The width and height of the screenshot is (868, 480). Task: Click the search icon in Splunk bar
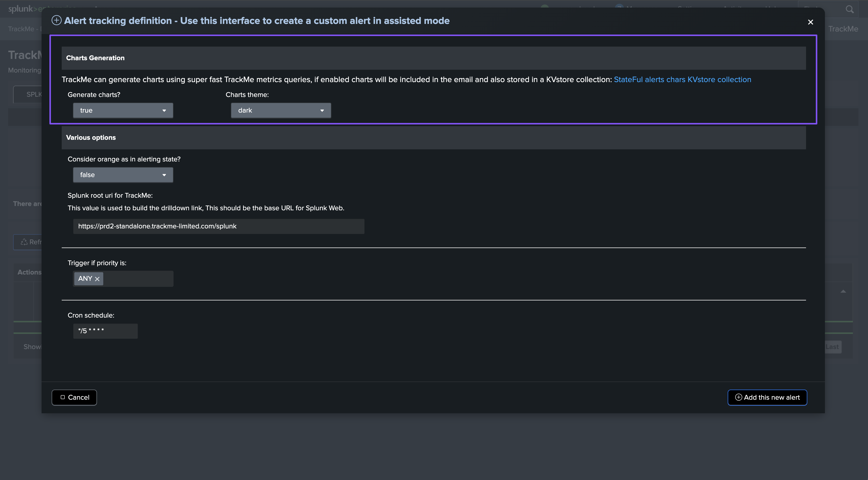[x=849, y=9]
